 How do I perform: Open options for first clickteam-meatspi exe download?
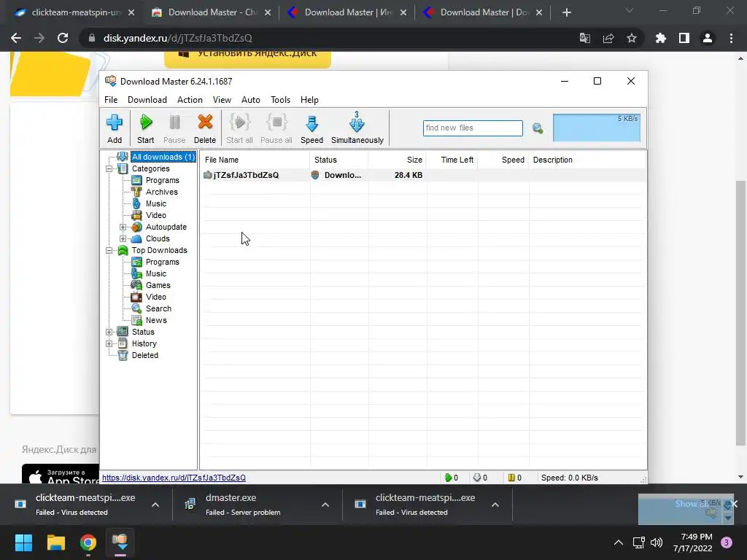155,505
